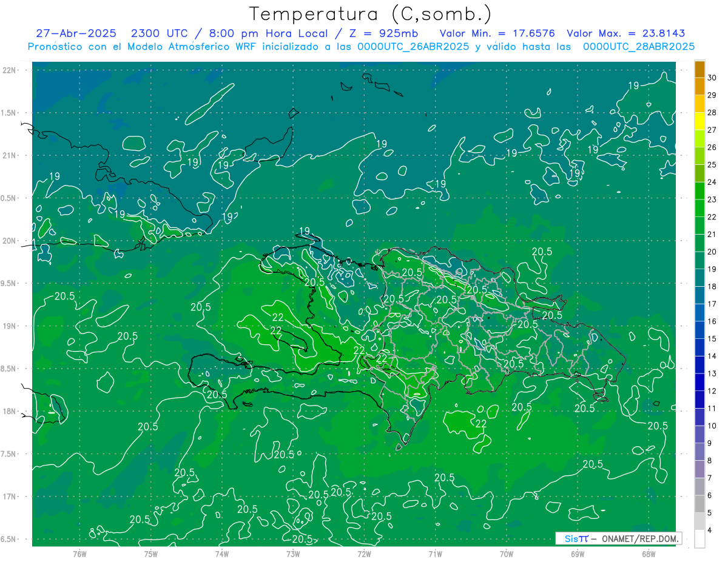Click the 73W longitude axis label
Image resolution: width=728 pixels, height=562 pixels.
tap(293, 554)
